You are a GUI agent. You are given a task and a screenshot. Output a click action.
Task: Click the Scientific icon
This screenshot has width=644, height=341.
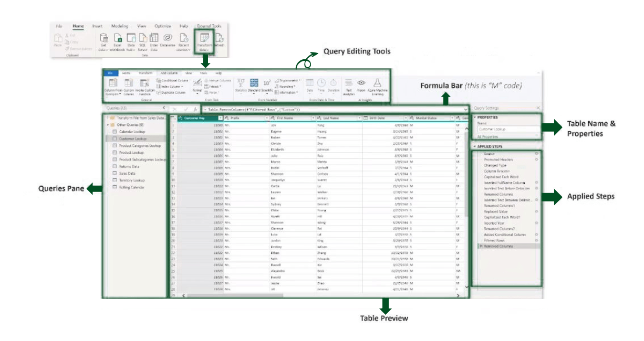(266, 82)
